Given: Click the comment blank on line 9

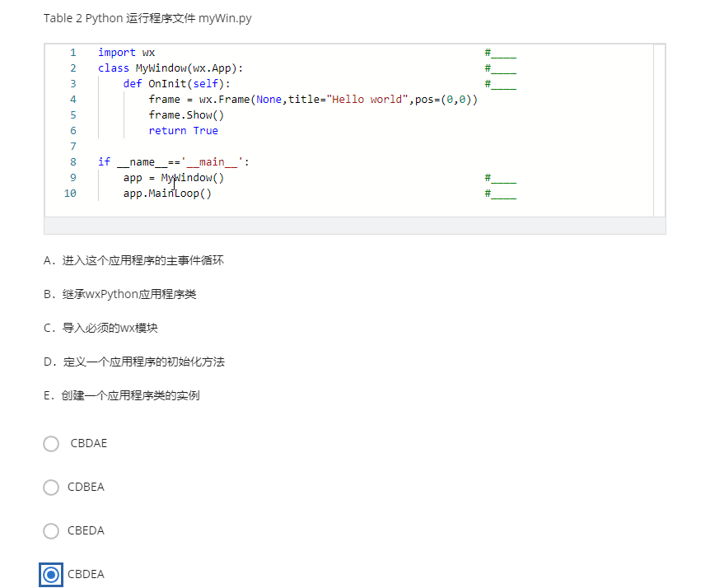Looking at the screenshot, I should click(x=500, y=178).
